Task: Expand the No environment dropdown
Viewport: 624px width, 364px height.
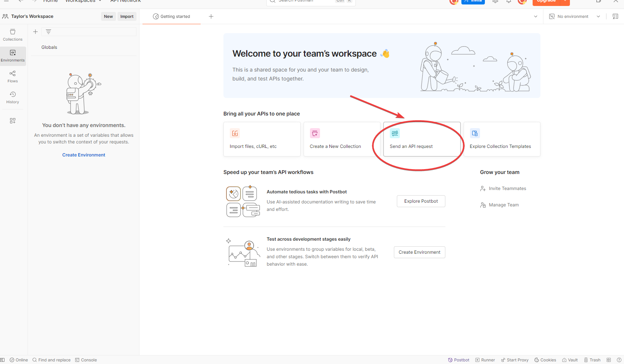Action: (x=575, y=16)
